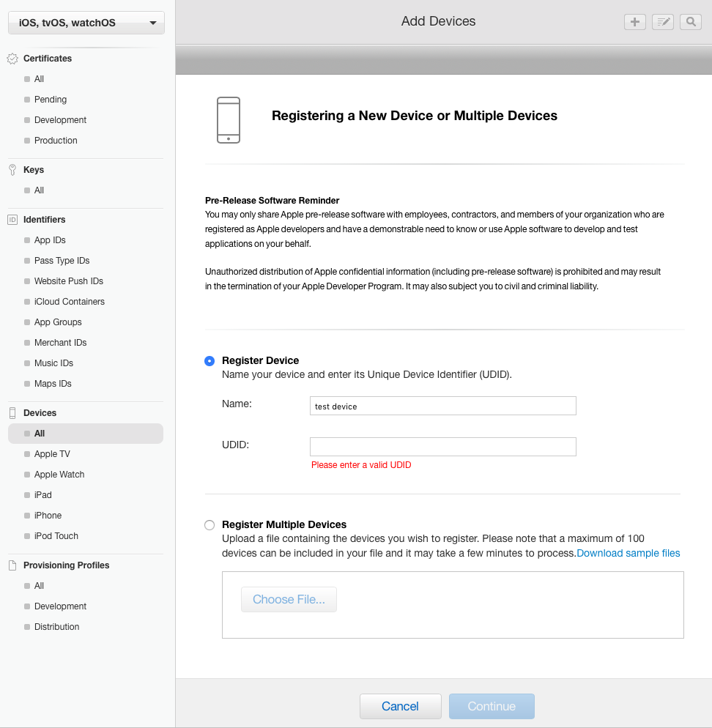Image resolution: width=712 pixels, height=728 pixels.
Task: Click the Certificates section heading
Action: 48,59
